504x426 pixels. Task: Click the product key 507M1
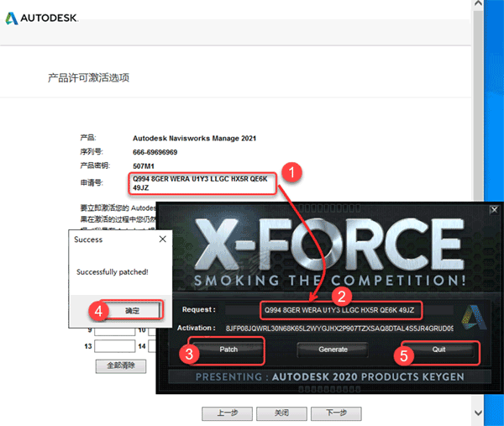click(144, 166)
